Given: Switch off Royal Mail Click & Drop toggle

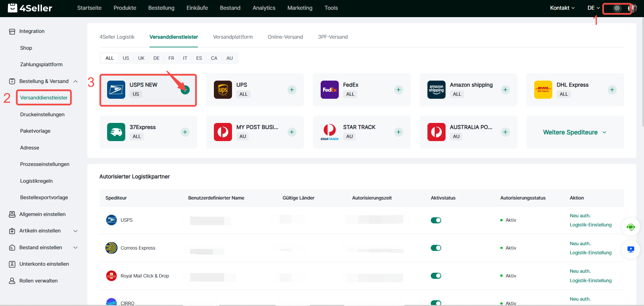Looking at the screenshot, I should tap(436, 276).
